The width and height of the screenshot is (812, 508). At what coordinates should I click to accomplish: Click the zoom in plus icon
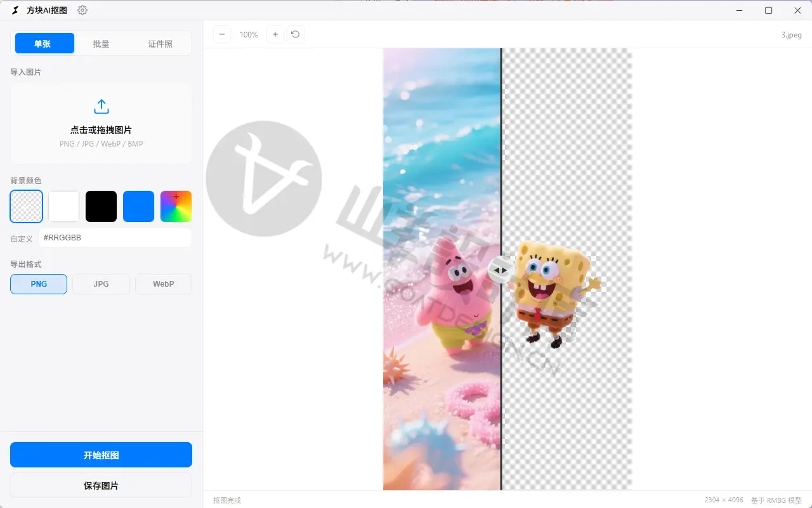[x=275, y=34]
